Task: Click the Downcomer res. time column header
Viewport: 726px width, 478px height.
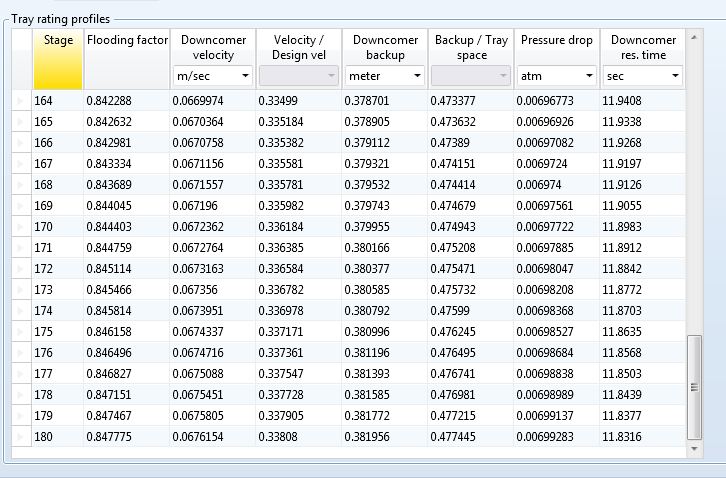Action: 643,47
